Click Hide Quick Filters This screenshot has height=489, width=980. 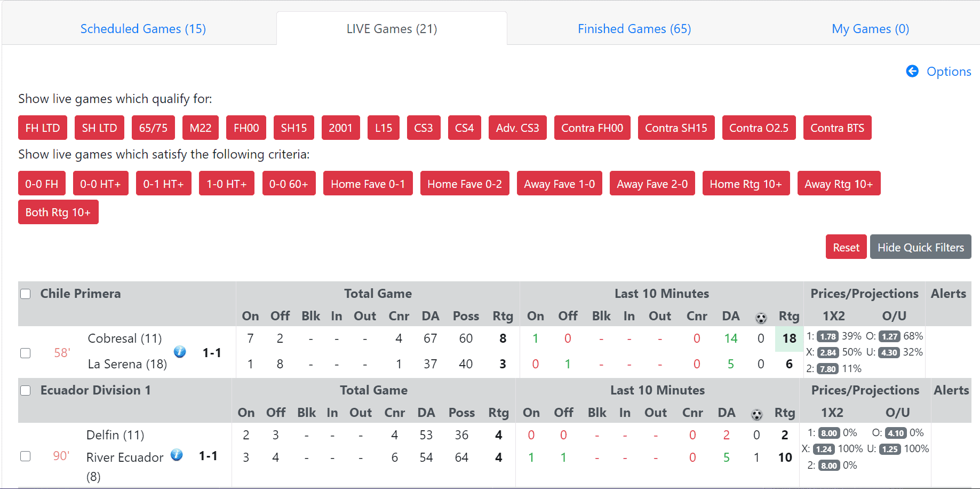tap(920, 247)
